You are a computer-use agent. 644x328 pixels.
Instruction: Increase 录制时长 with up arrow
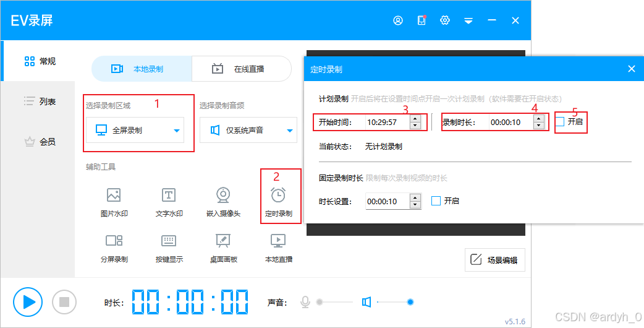pos(539,118)
